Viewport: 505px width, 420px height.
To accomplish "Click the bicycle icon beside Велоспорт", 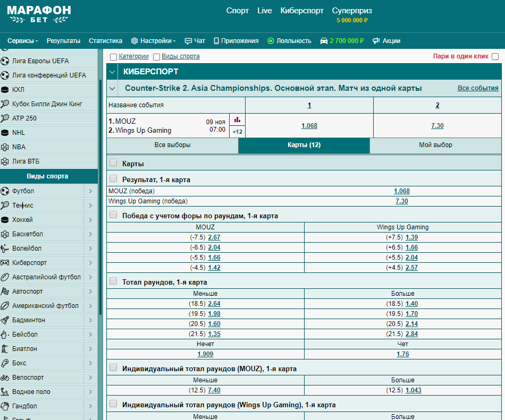I will point(5,377).
